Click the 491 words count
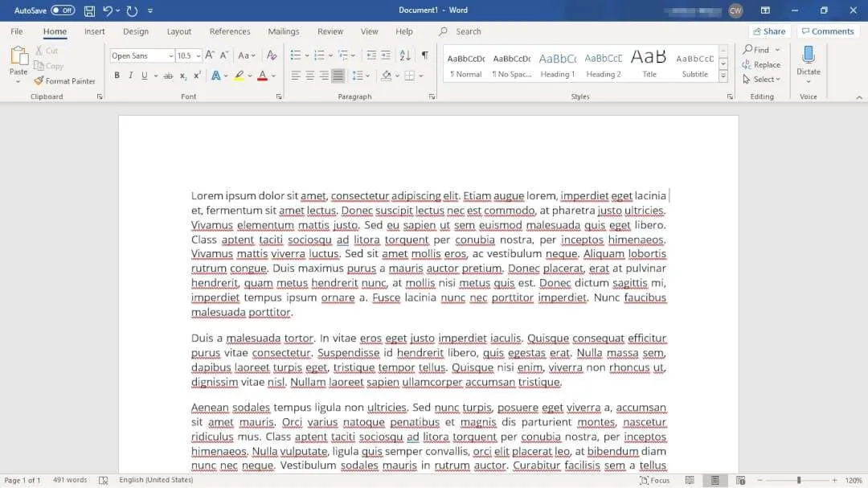Image resolution: width=868 pixels, height=488 pixels. click(70, 480)
